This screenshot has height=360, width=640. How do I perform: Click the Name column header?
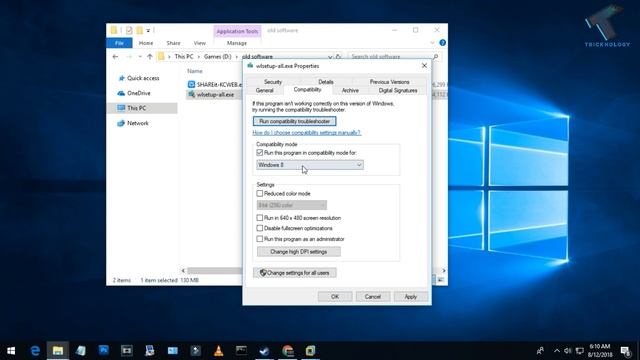pos(195,71)
